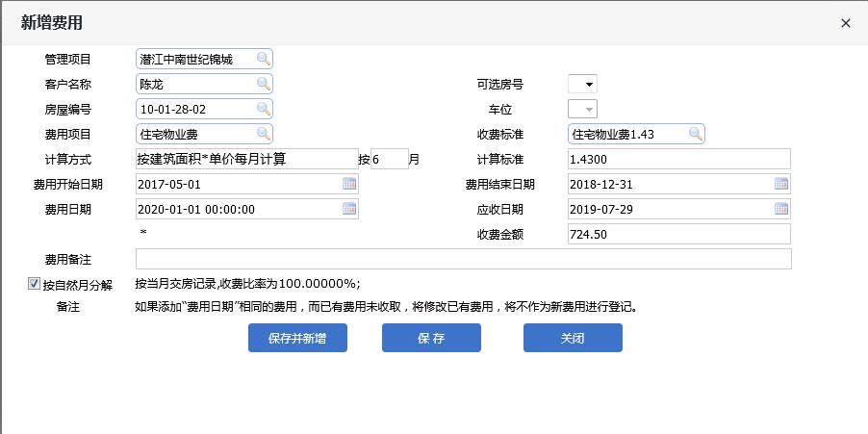Click the 收费金额 input showing 724.50
This screenshot has height=434, width=868.
pyautogui.click(x=678, y=234)
